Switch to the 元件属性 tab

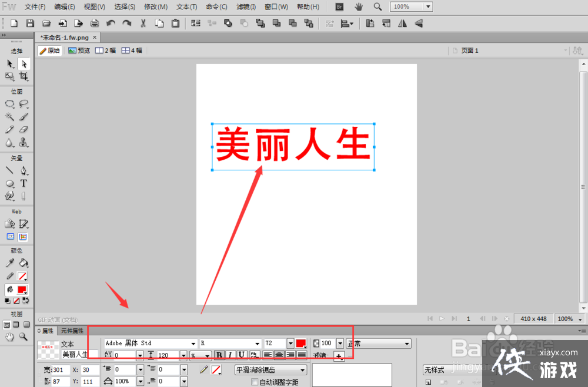click(72, 331)
